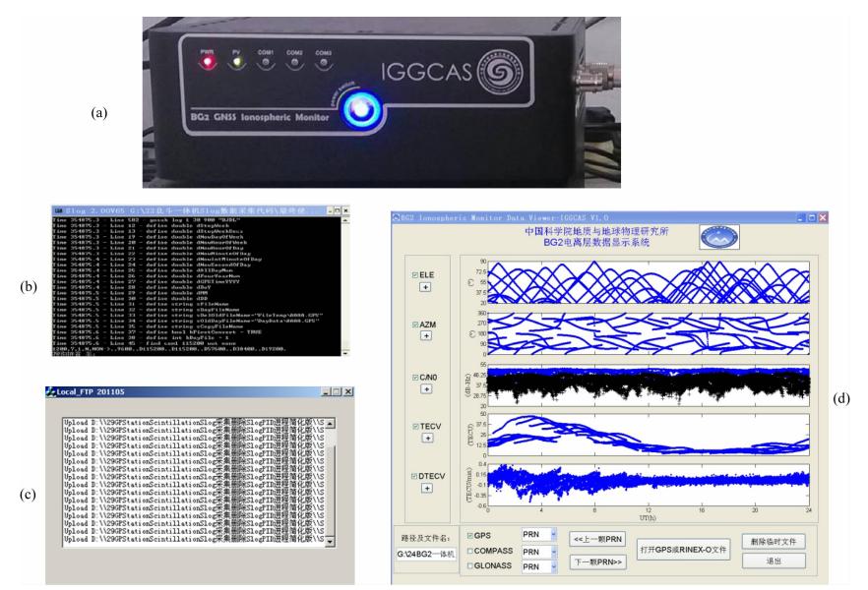Click the Local_FTP log scrollbar down arrow
Image resolution: width=868 pixels, height=590 pixels.
(x=330, y=542)
